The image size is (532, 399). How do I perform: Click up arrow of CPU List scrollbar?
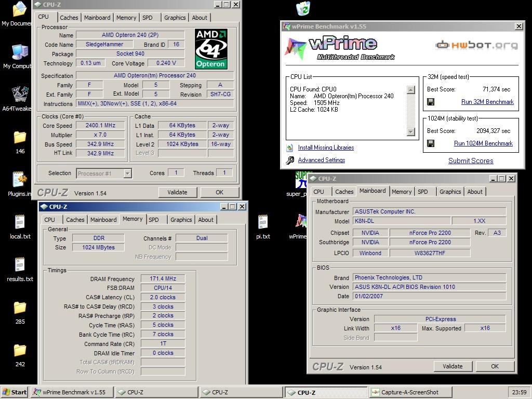coord(410,89)
